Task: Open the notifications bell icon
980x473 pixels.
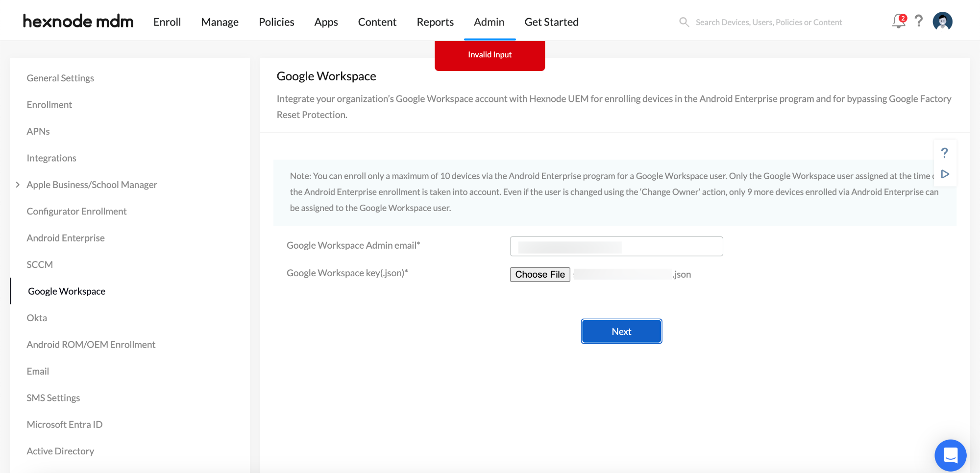Action: coord(899,22)
